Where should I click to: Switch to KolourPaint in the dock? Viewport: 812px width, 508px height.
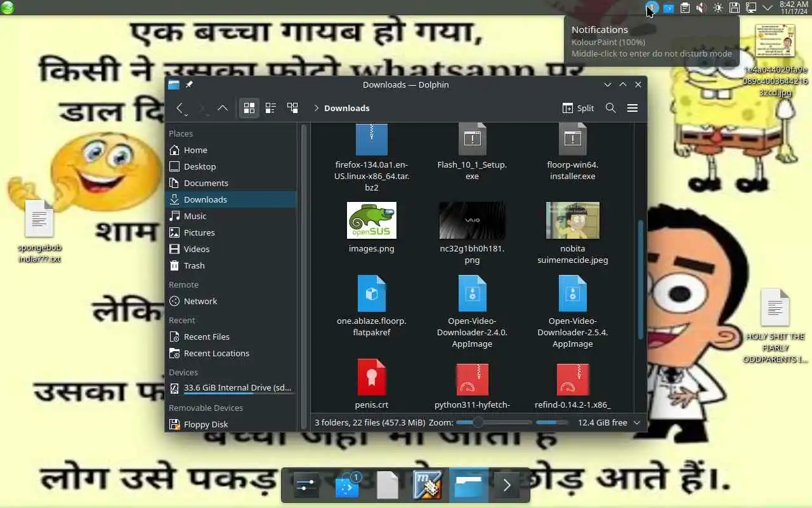tap(428, 486)
